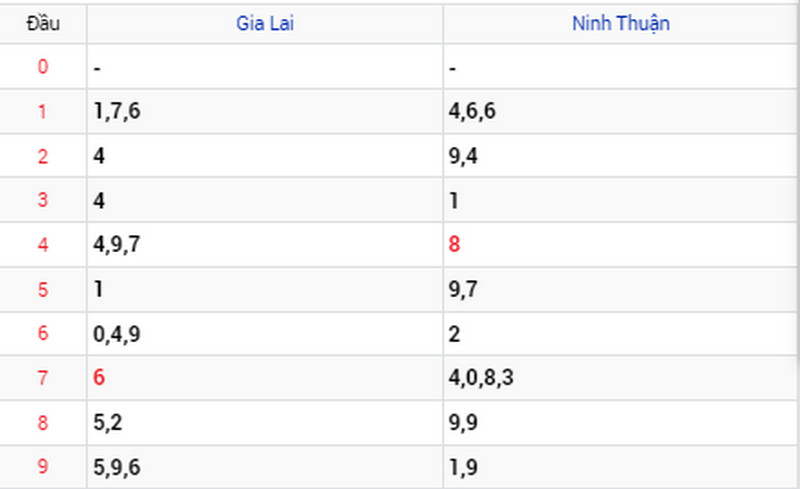Click the red 8 in Ninh Thuận column
The image size is (800, 489).
click(454, 244)
